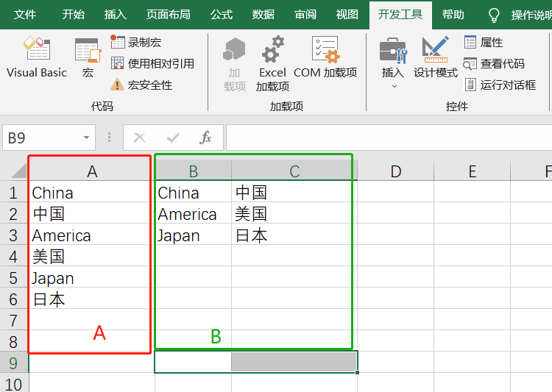Image resolution: width=552 pixels, height=392 pixels.
Task: Switch to the 视图 tab
Action: pos(347,15)
